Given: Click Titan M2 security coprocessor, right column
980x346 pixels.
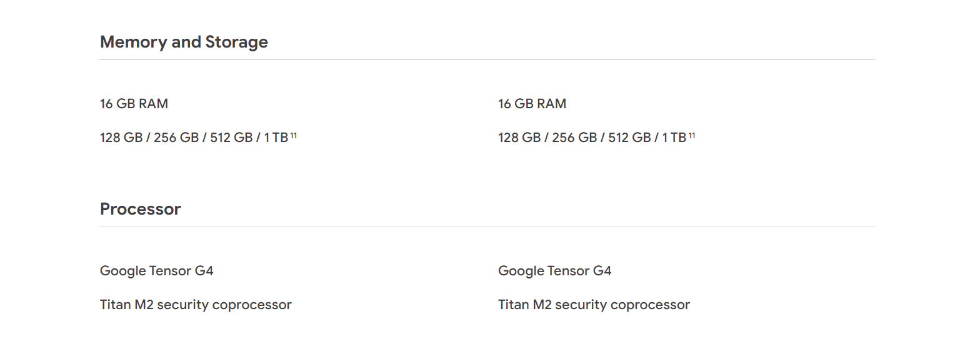Looking at the screenshot, I should [x=594, y=305].
